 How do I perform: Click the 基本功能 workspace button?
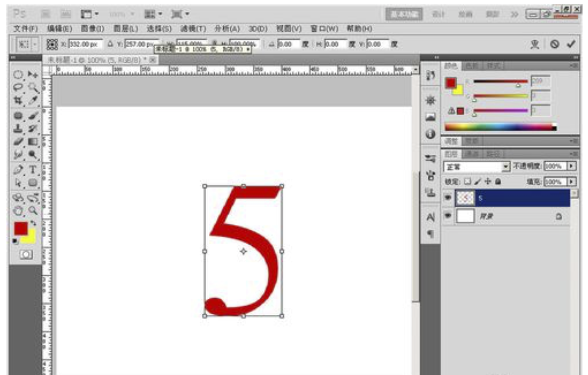(x=404, y=14)
